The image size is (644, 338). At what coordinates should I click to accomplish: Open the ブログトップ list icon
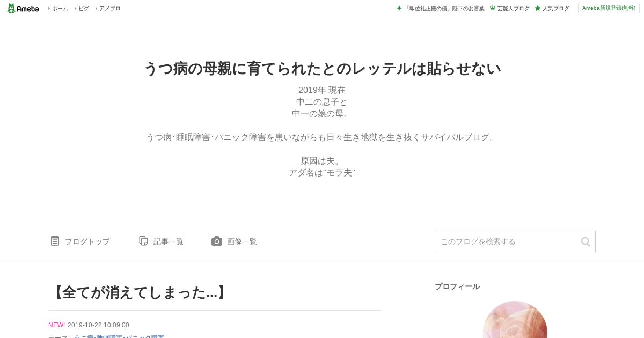pyautogui.click(x=55, y=241)
